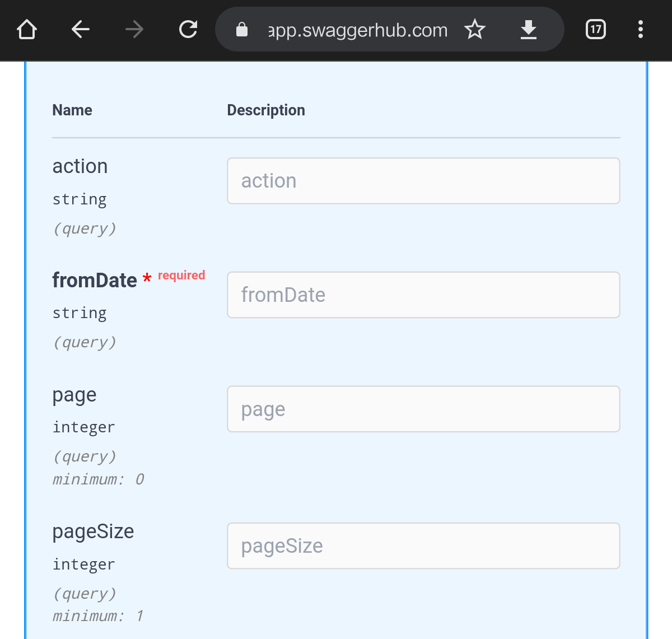
Task: Click the pageSize input box
Action: coord(423,545)
